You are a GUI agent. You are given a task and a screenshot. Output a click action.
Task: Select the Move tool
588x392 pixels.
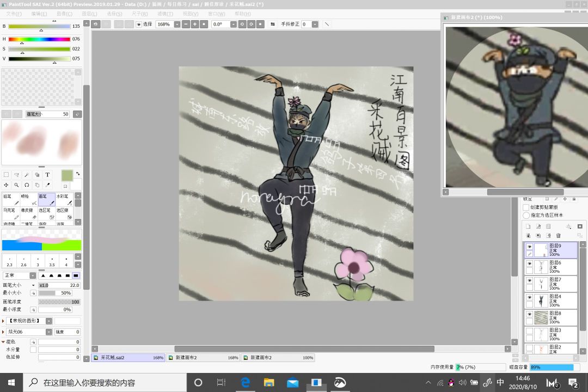6,185
